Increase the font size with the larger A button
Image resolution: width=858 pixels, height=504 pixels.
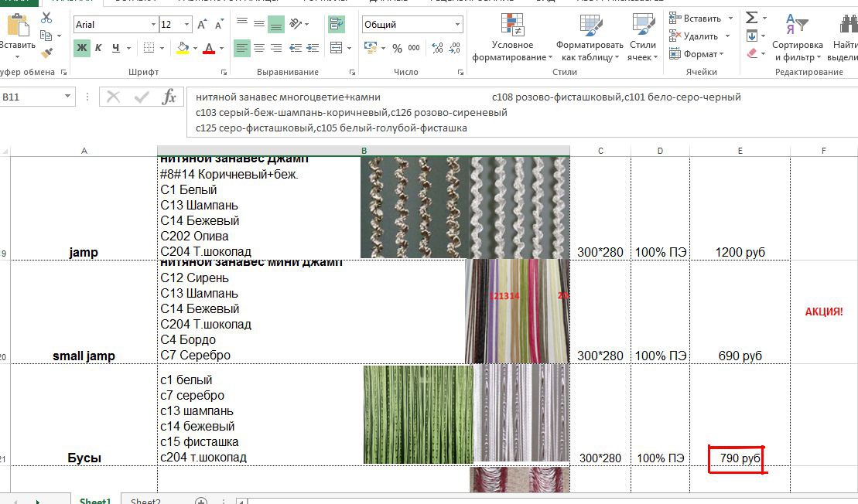(x=203, y=25)
